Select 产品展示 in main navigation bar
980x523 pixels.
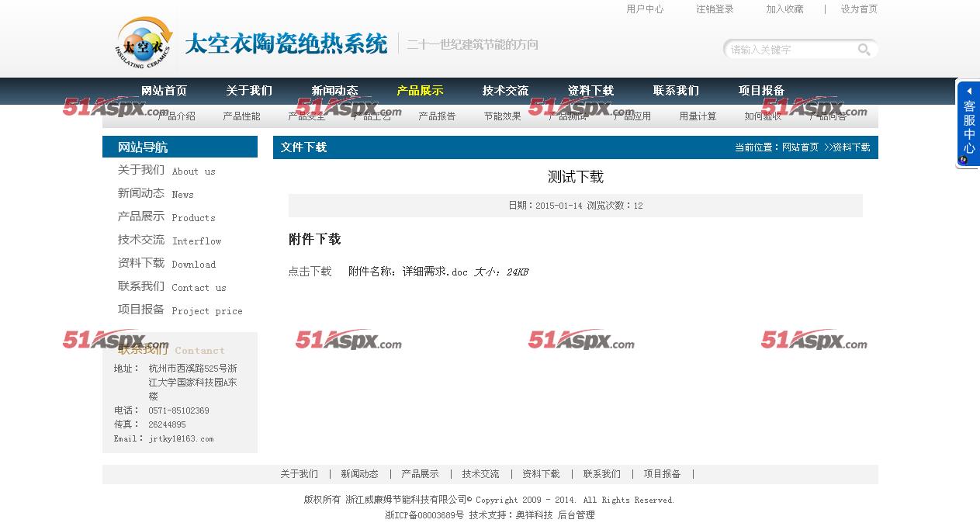[x=420, y=91]
